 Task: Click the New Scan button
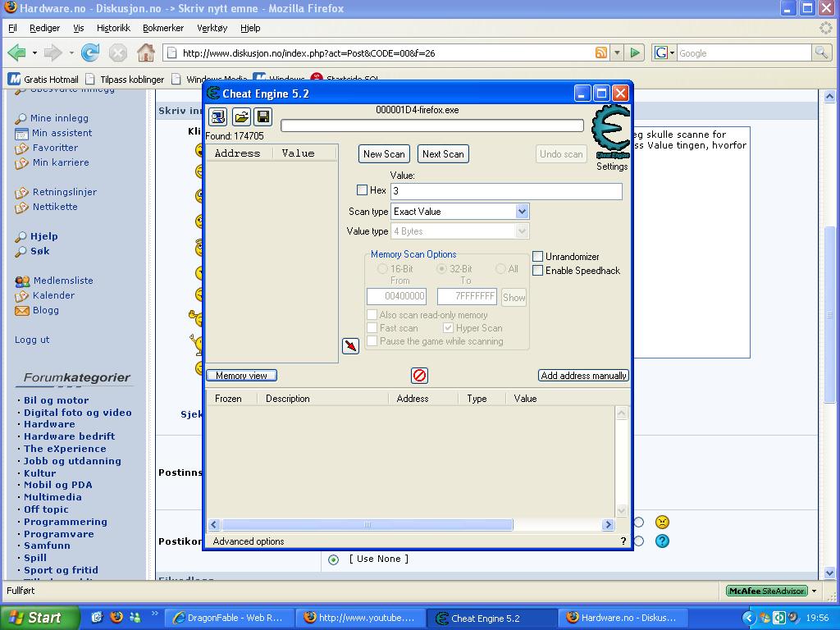(x=384, y=153)
